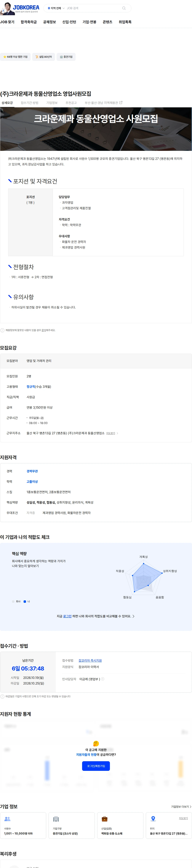Click the 기업구분 building icon
The image size is (192, 868).
pyautogui.click(x=56, y=819)
